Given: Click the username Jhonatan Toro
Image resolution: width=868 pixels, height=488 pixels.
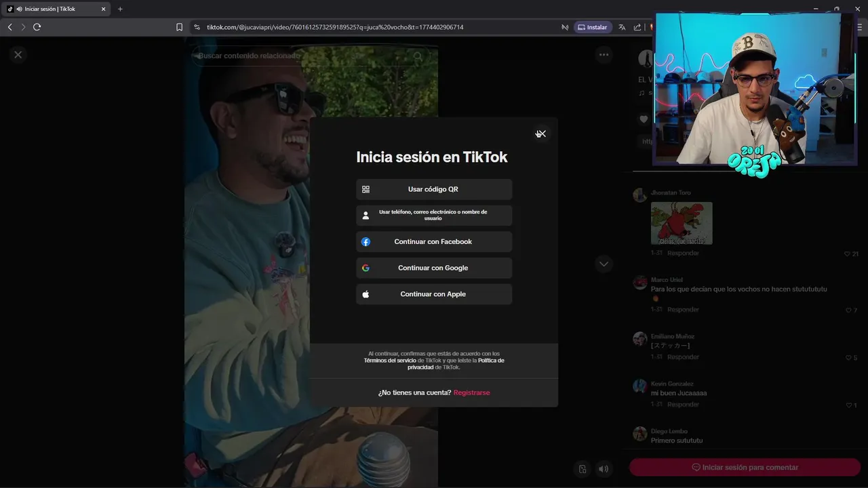Looking at the screenshot, I should tap(671, 192).
